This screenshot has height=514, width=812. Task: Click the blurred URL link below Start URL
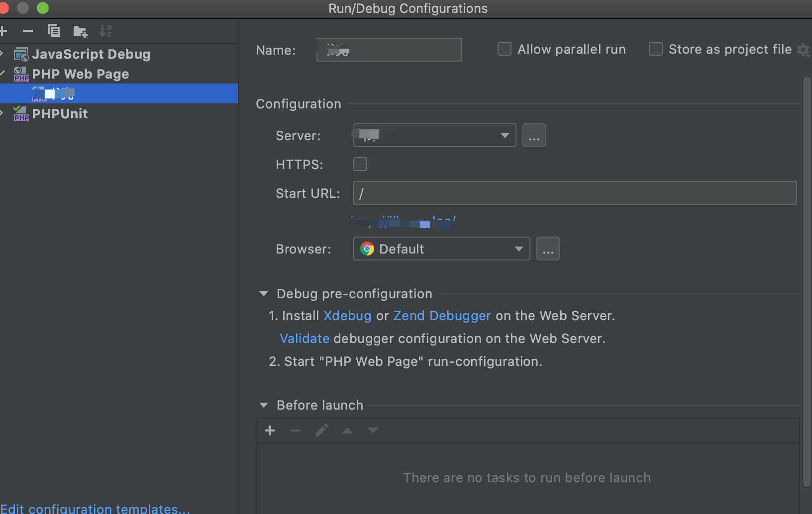(403, 222)
